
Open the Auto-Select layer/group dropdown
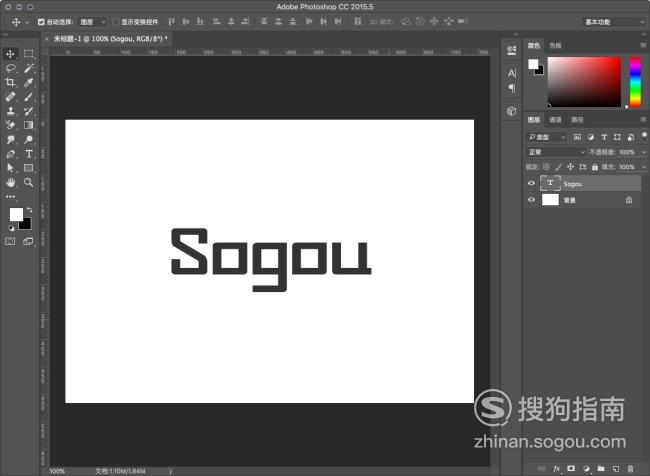click(93, 22)
